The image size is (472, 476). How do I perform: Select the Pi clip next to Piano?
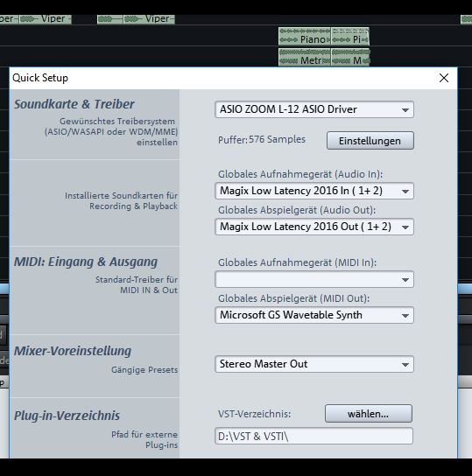(x=350, y=36)
